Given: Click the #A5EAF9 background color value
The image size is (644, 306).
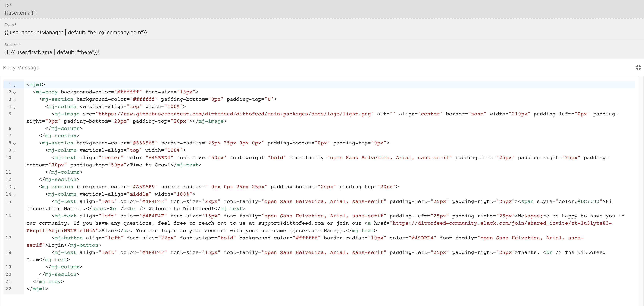Looking at the screenshot, I should point(144,187).
